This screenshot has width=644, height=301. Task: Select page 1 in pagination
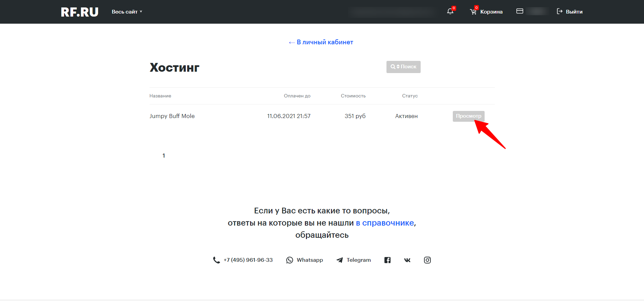[x=164, y=156]
